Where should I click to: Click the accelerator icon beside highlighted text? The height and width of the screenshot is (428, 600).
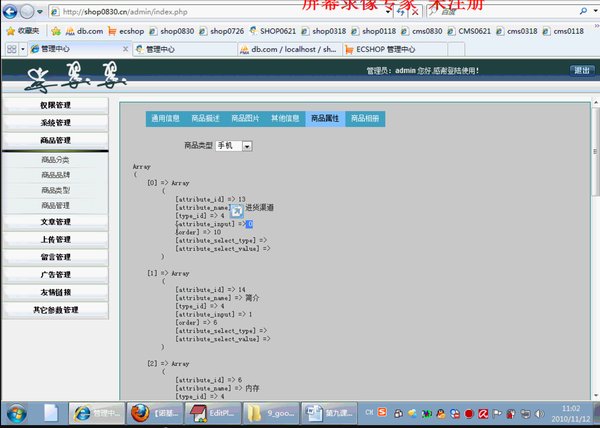tap(236, 211)
